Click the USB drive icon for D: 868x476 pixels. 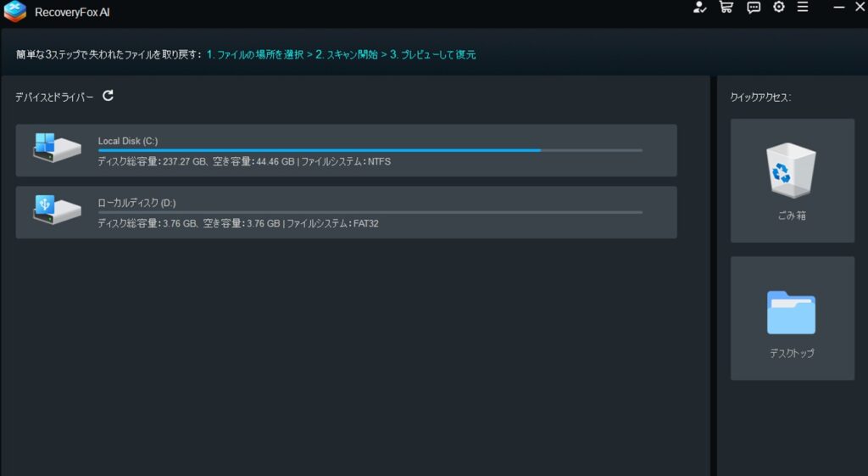[56, 210]
